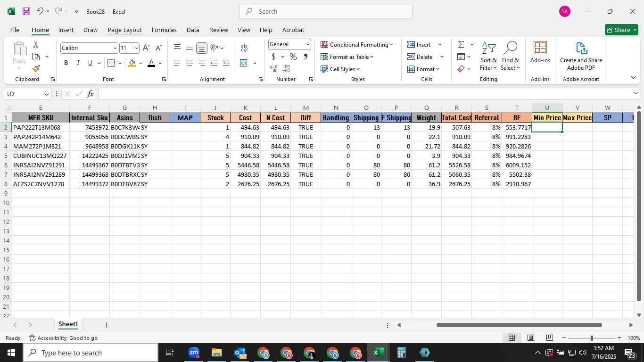This screenshot has height=362, width=644.
Task: Click the Accounting Number Format dollar icon
Action: pos(273,57)
